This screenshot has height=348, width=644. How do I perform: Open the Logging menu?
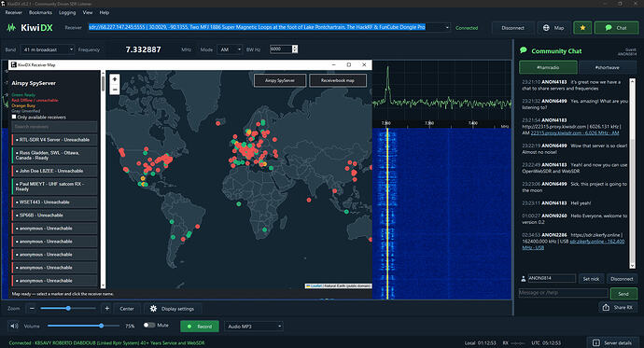[x=67, y=13]
